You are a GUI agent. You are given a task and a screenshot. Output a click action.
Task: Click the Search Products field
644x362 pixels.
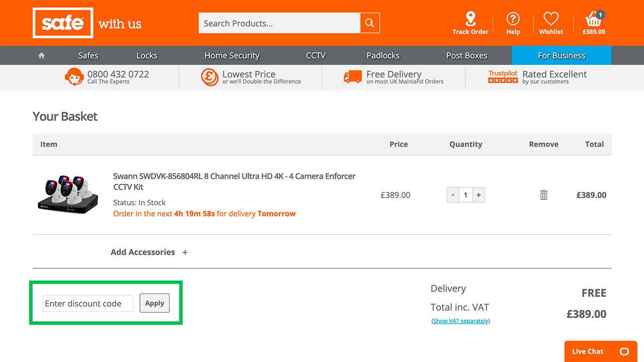[x=280, y=23]
